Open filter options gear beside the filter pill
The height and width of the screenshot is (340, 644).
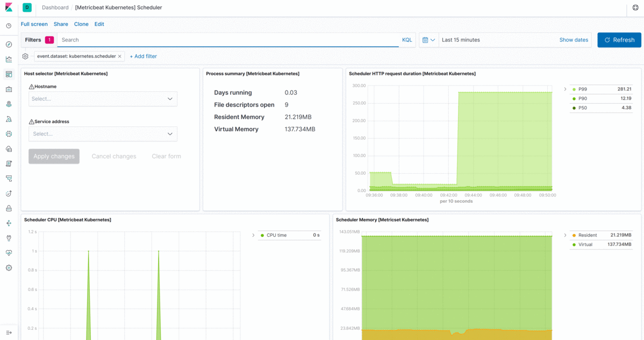pyautogui.click(x=25, y=56)
